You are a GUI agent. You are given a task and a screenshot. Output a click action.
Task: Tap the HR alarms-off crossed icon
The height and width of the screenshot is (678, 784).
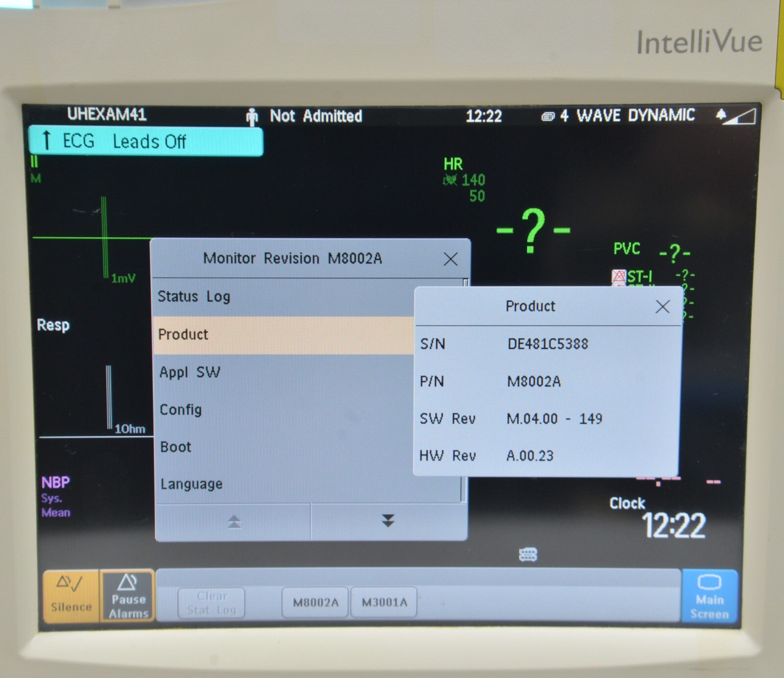(450, 180)
